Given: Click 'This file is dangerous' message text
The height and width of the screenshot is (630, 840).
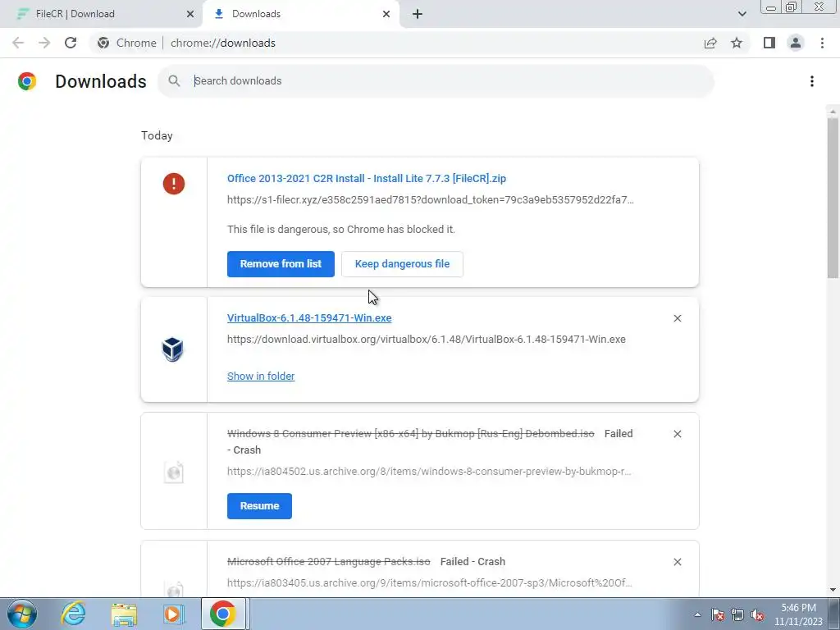Looking at the screenshot, I should (x=341, y=230).
